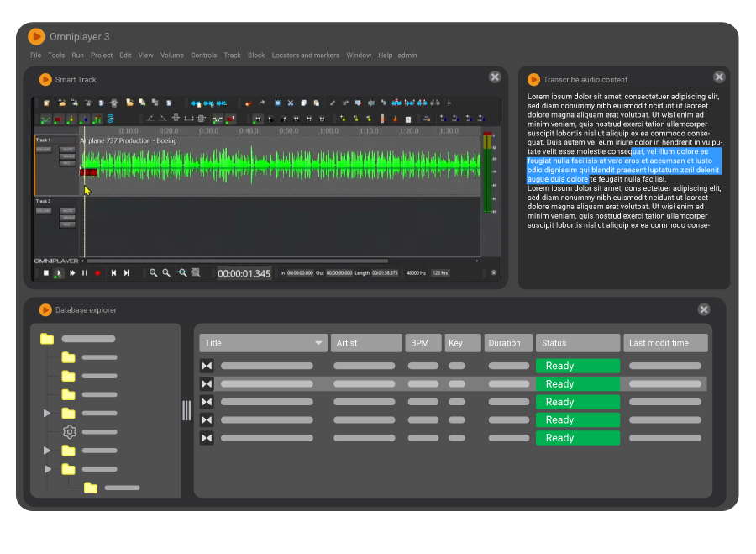Click the first zoom magnifier icon
Viewport: 756px width, 554px height.
153,273
